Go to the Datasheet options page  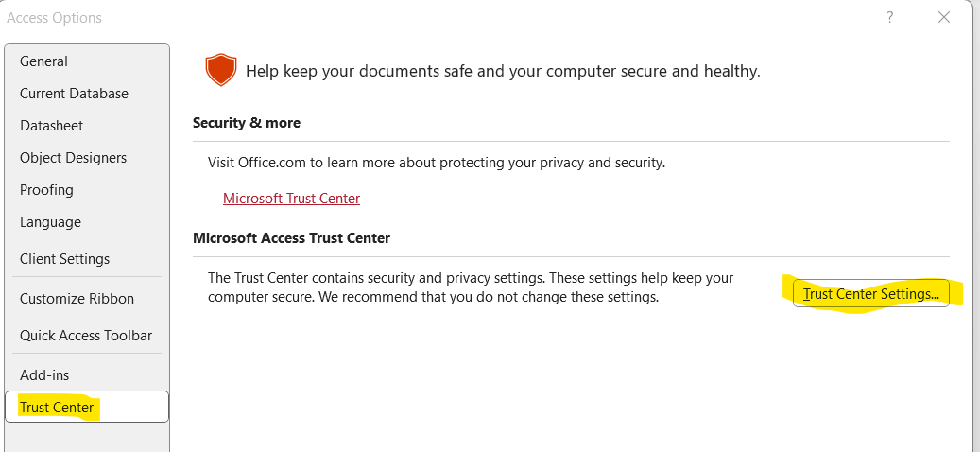(x=51, y=126)
